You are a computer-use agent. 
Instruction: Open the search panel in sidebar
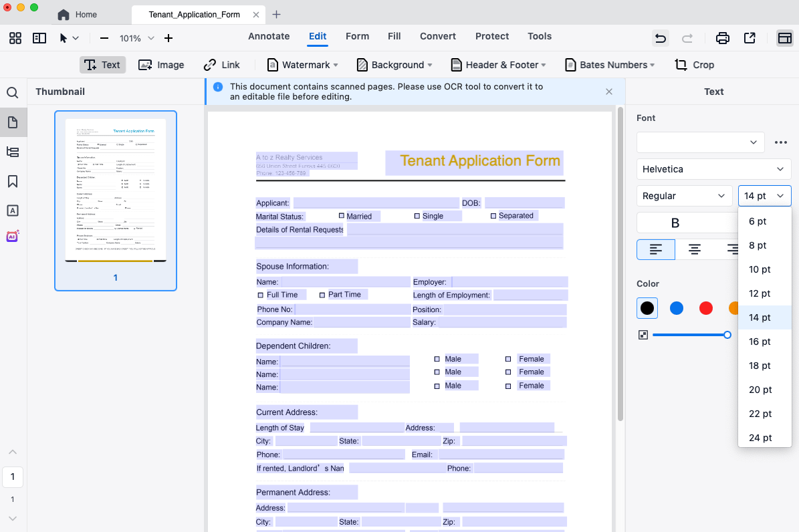pyautogui.click(x=13, y=93)
